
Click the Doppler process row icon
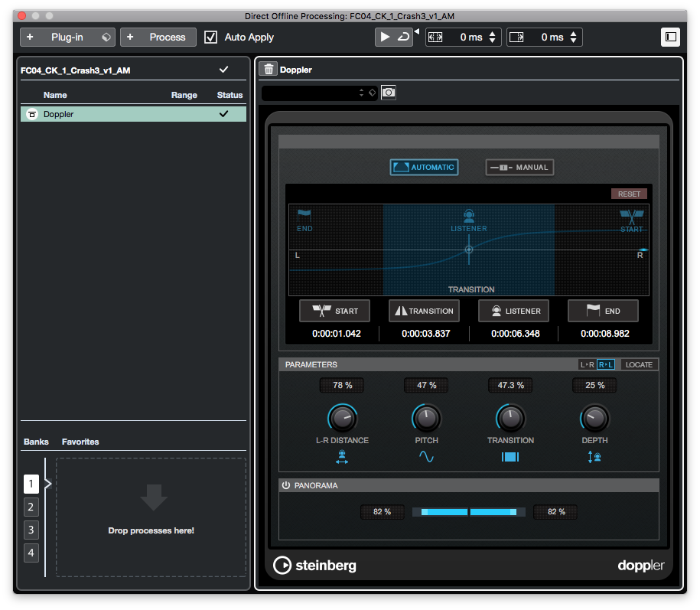[x=31, y=114]
